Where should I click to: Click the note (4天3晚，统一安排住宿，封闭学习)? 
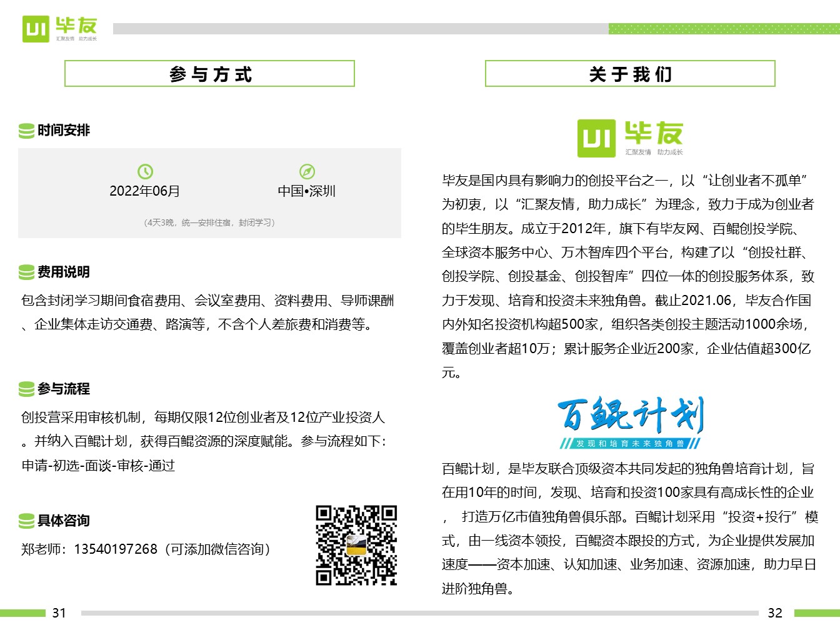click(209, 222)
